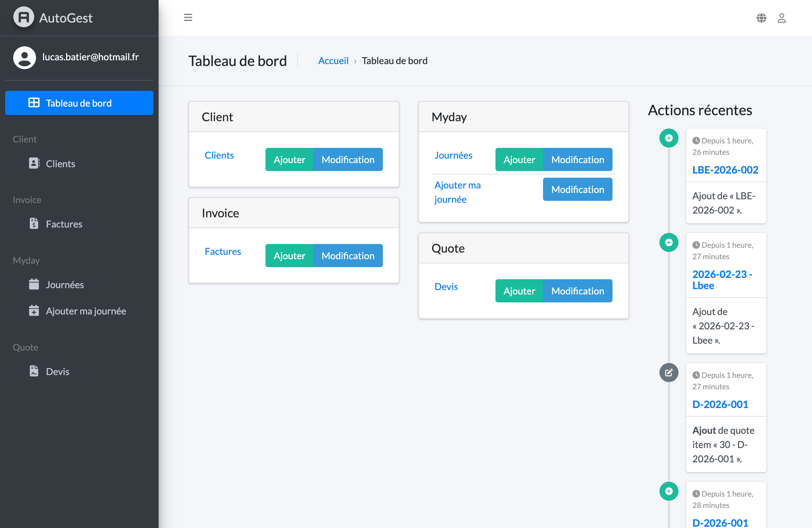Open the D-2026-001 quote link
The image size is (812, 528).
720,404
